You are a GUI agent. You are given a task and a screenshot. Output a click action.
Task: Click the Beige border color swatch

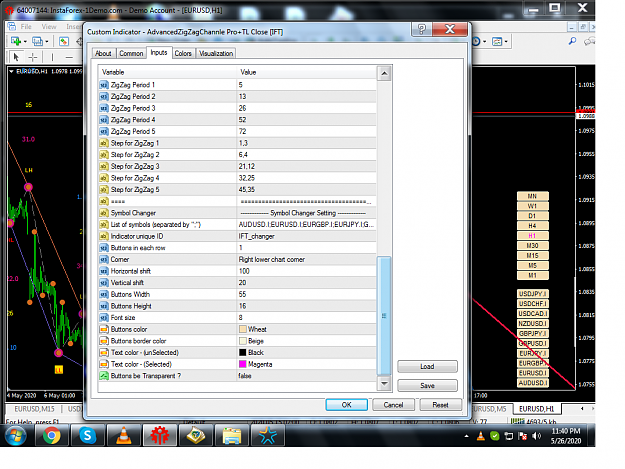click(242, 341)
